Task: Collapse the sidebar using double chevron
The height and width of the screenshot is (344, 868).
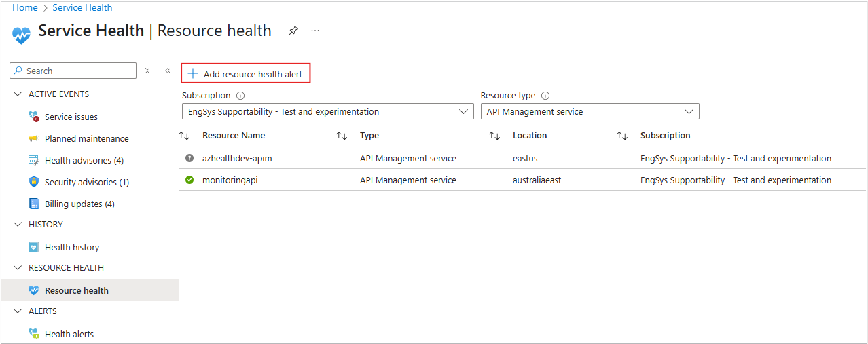Action: pyautogui.click(x=168, y=71)
